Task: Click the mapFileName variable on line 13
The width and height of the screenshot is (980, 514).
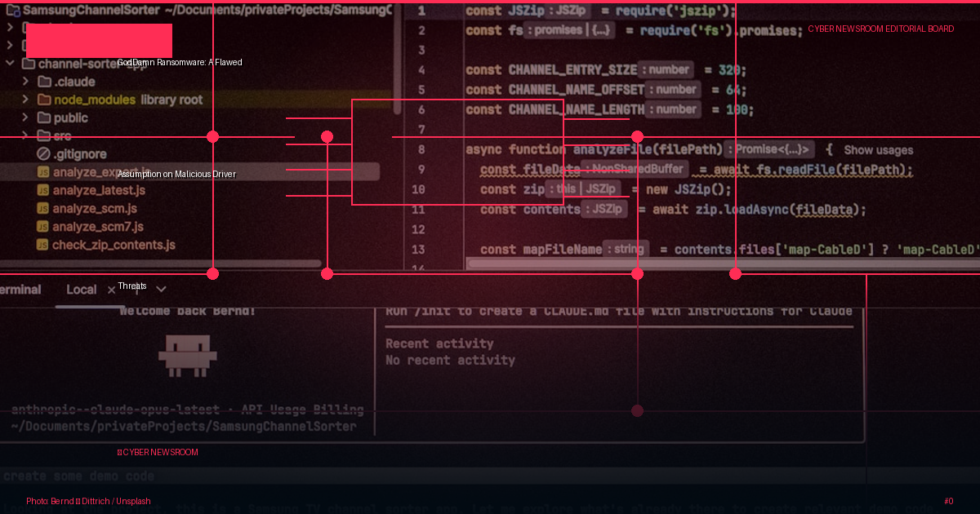Action: point(562,250)
